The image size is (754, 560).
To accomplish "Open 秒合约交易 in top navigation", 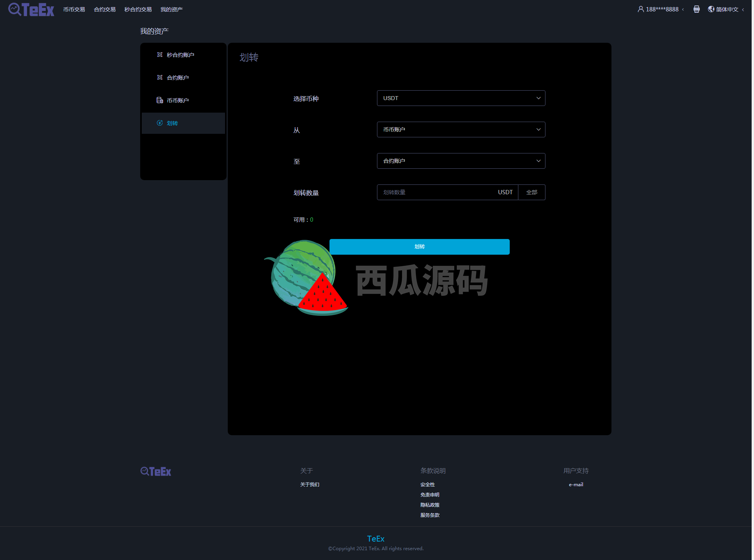I will point(138,9).
